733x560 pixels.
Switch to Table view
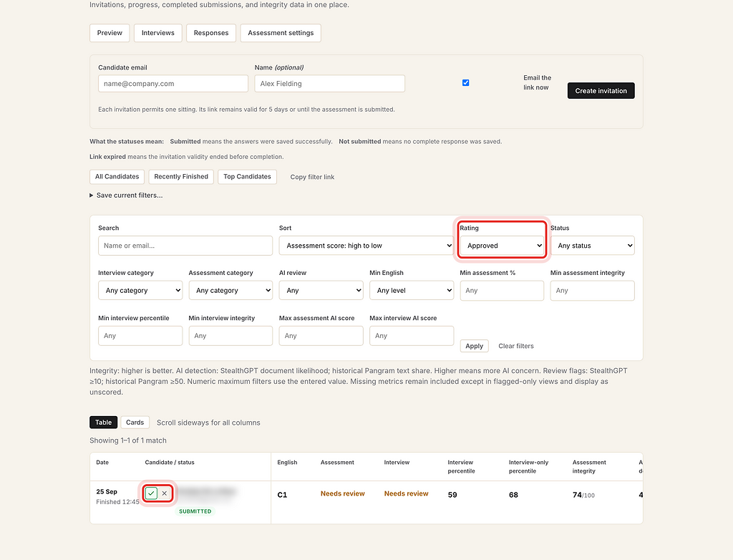click(x=103, y=422)
